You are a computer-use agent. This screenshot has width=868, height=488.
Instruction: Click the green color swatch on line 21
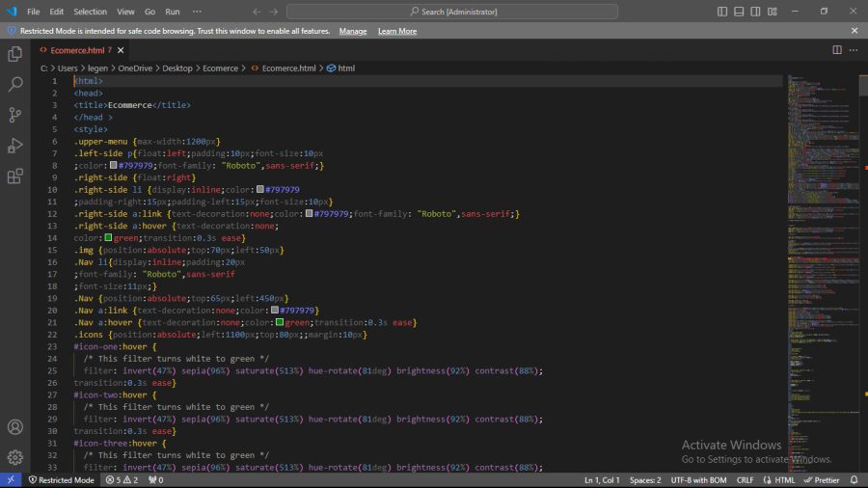(280, 322)
